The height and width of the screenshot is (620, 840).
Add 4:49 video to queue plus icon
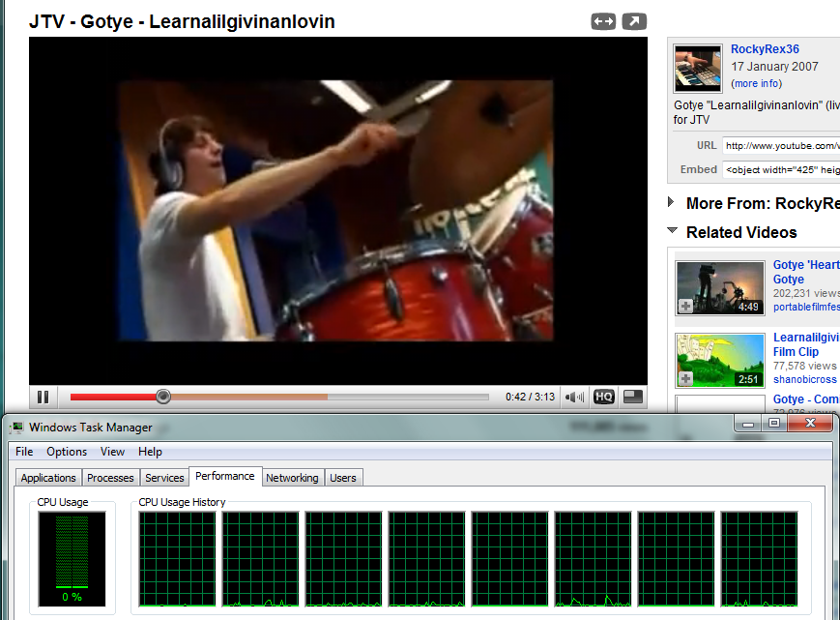(x=685, y=307)
